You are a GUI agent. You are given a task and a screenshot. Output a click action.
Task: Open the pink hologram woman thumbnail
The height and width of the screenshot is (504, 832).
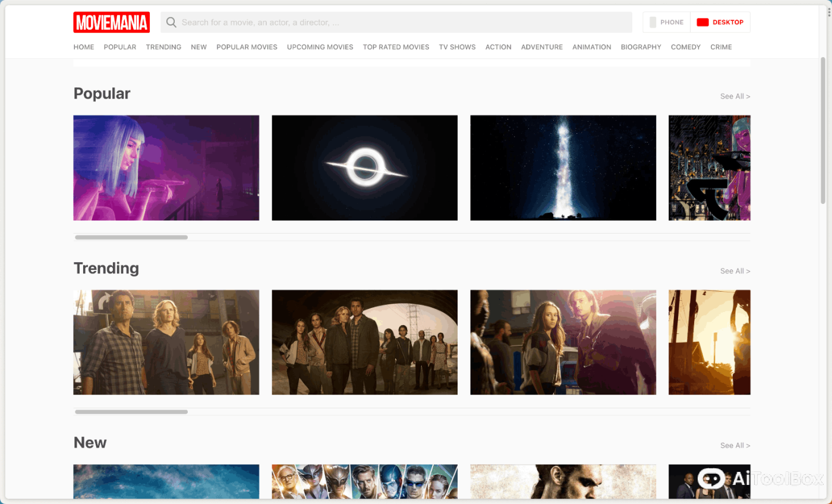coord(166,168)
